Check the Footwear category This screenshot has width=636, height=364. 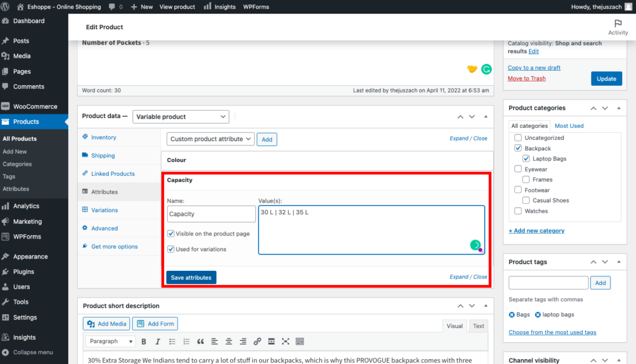click(518, 190)
